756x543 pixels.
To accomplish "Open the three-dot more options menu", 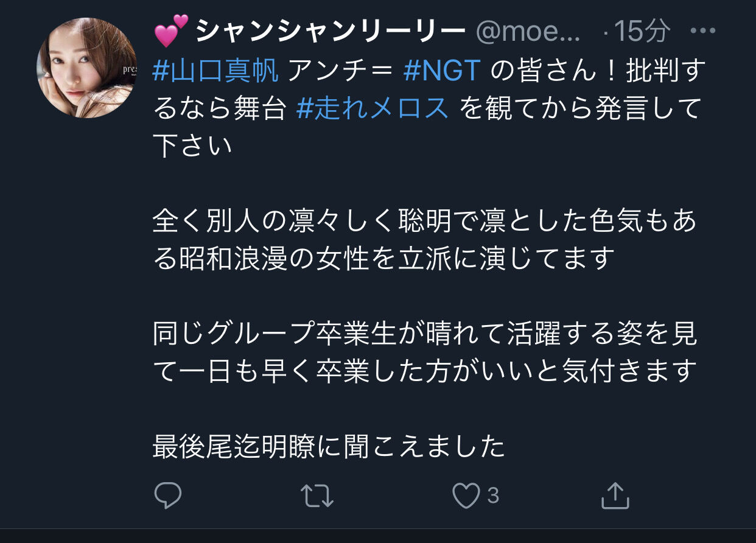I will [x=704, y=30].
